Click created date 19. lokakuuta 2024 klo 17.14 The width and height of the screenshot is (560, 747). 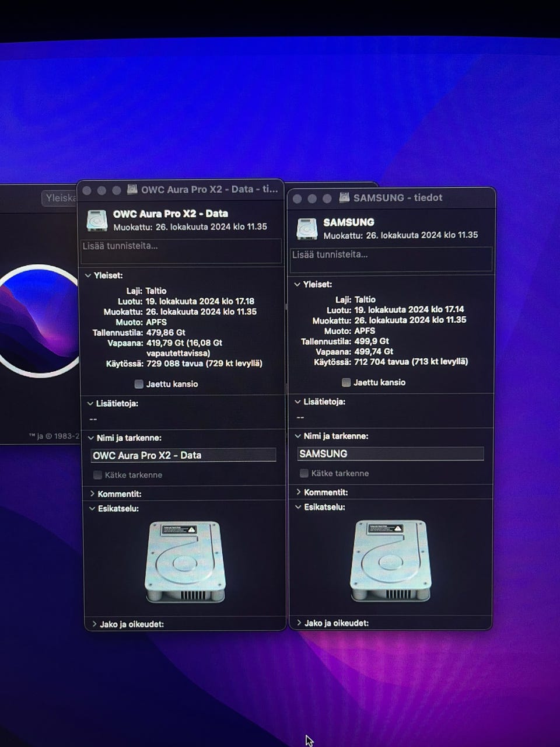pos(409,309)
